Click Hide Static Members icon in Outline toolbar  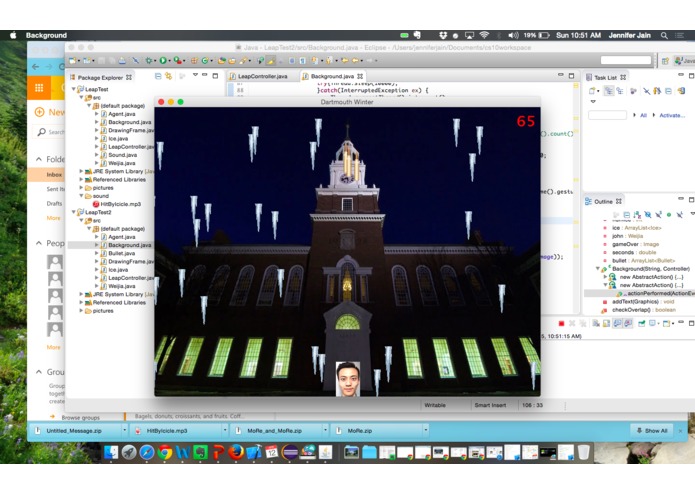(x=658, y=214)
